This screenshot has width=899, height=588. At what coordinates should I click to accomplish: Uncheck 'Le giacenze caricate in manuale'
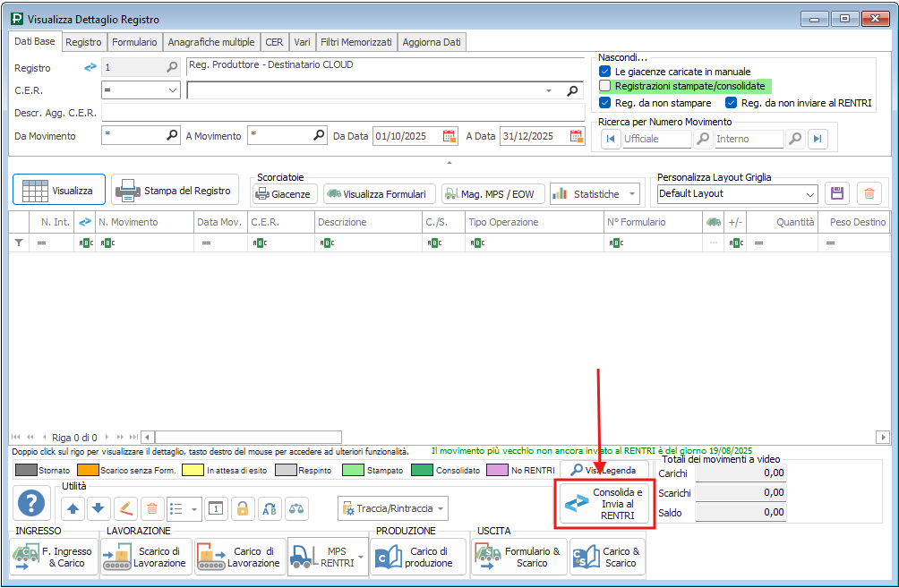(605, 71)
